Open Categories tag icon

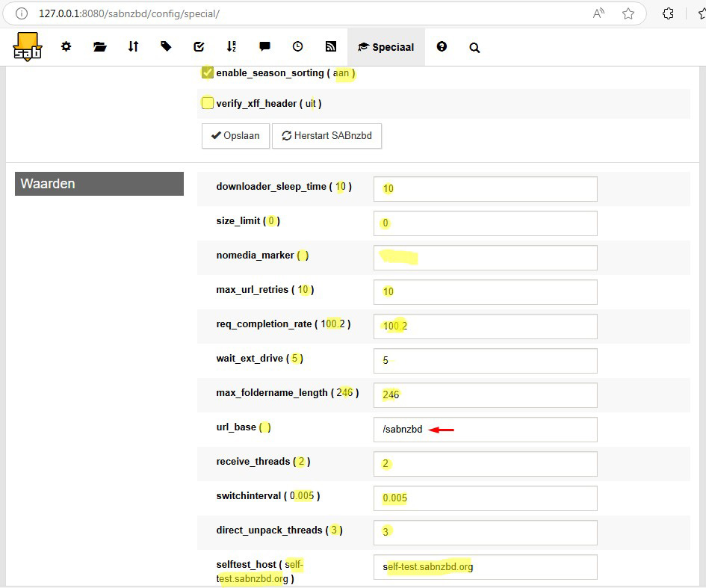point(166,46)
